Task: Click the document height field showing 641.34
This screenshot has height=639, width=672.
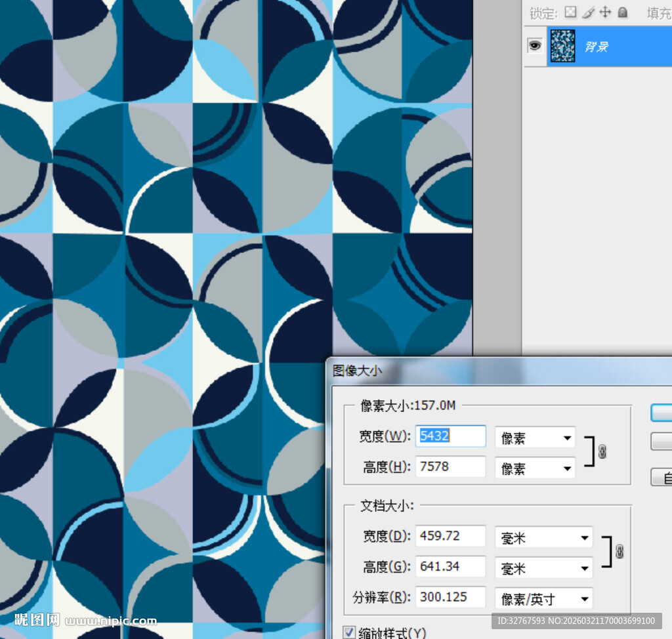Action: click(x=451, y=566)
